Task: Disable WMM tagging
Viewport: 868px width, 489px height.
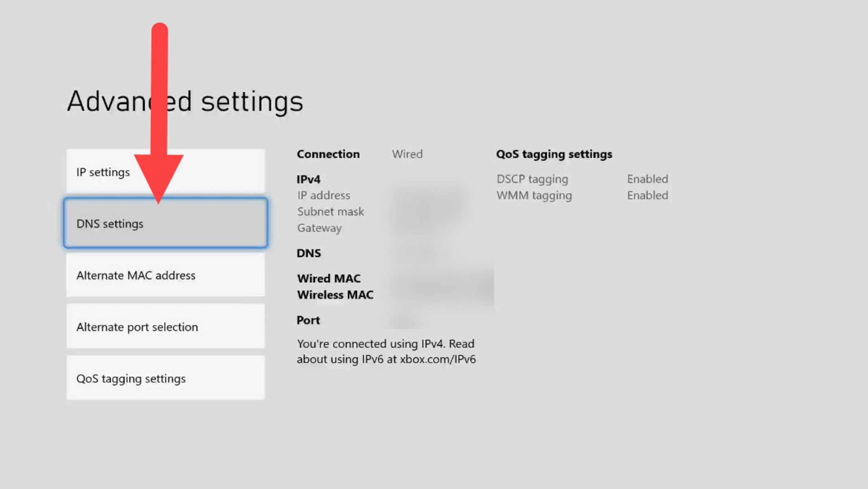Action: tap(534, 195)
